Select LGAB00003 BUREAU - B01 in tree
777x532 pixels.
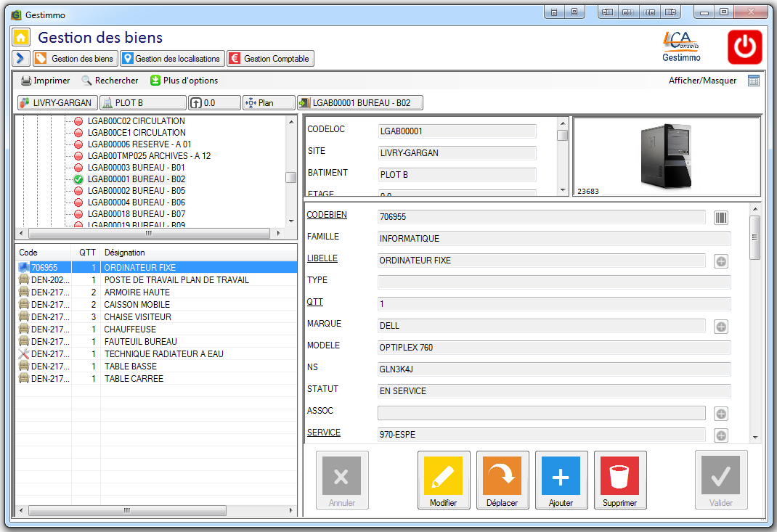pos(136,168)
